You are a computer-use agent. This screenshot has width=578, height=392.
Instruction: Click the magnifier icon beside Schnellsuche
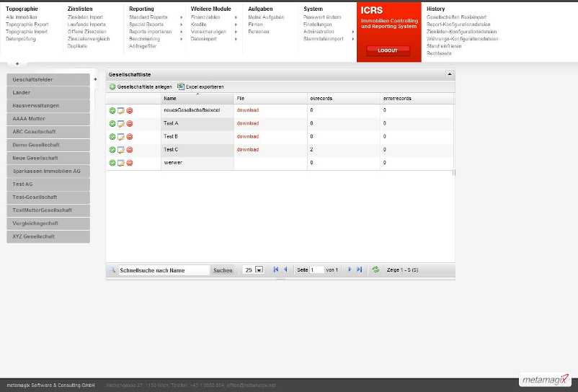[x=112, y=270]
